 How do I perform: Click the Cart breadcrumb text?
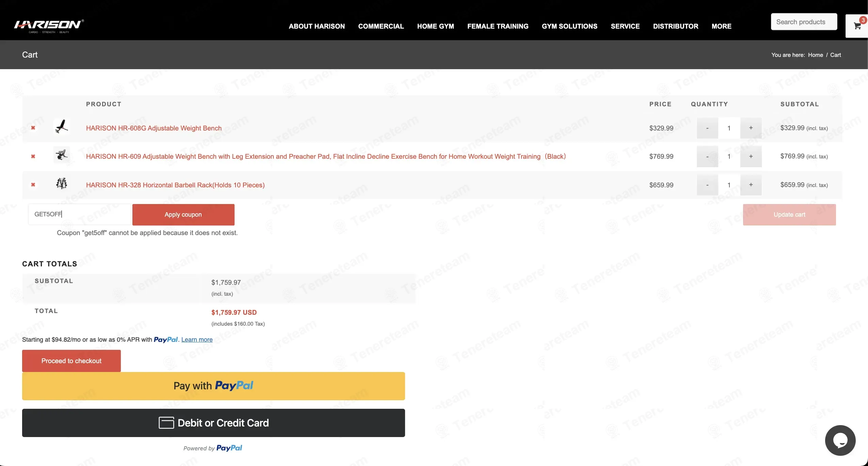835,55
